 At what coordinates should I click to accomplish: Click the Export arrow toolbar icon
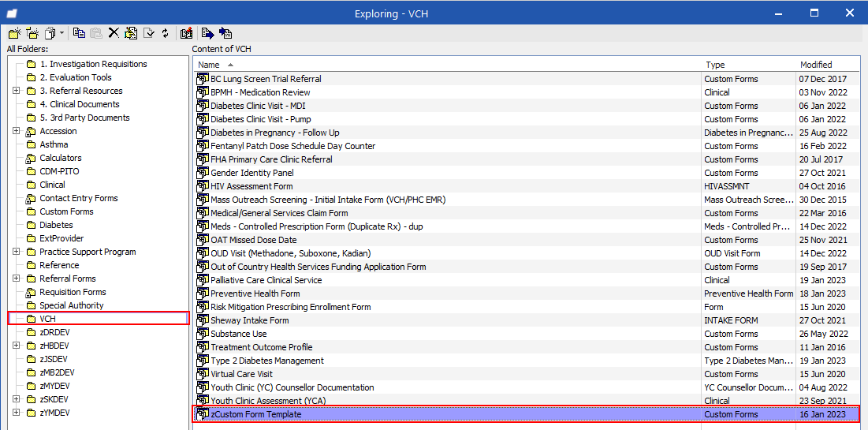point(207,33)
